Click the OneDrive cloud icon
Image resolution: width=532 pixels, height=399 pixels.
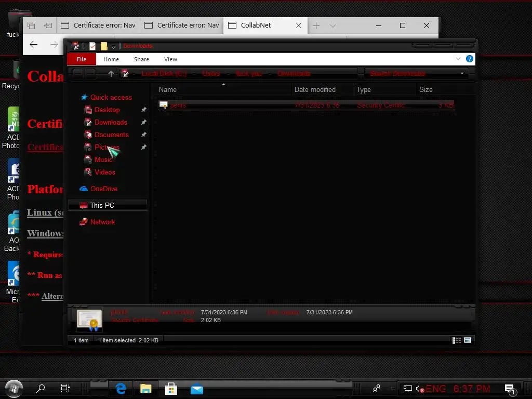84,189
